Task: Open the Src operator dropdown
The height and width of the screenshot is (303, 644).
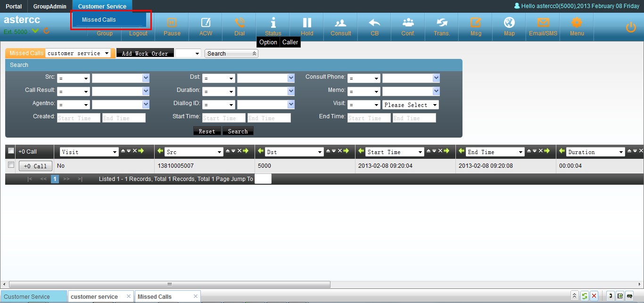Action: [73, 79]
